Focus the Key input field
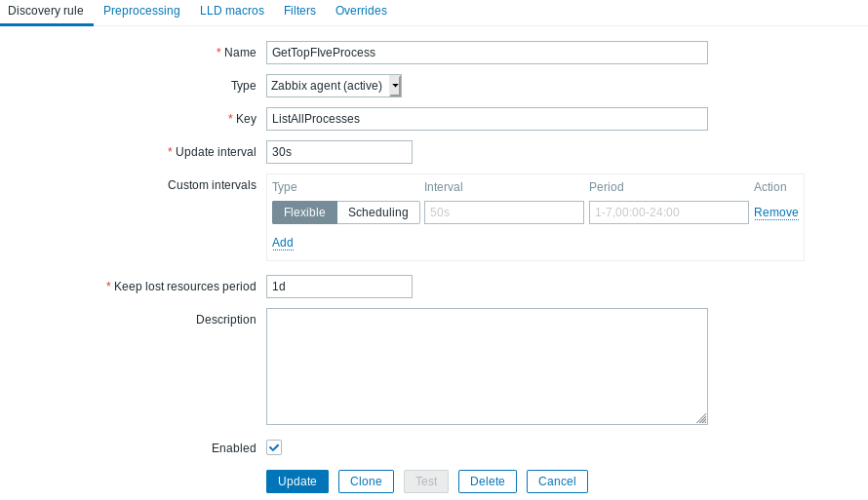 tap(487, 119)
